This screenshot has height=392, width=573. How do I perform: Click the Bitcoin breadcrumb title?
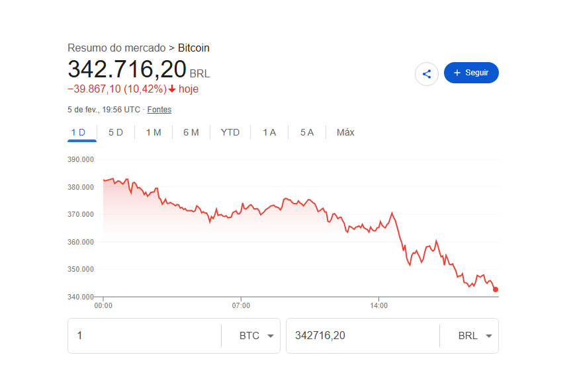[194, 48]
